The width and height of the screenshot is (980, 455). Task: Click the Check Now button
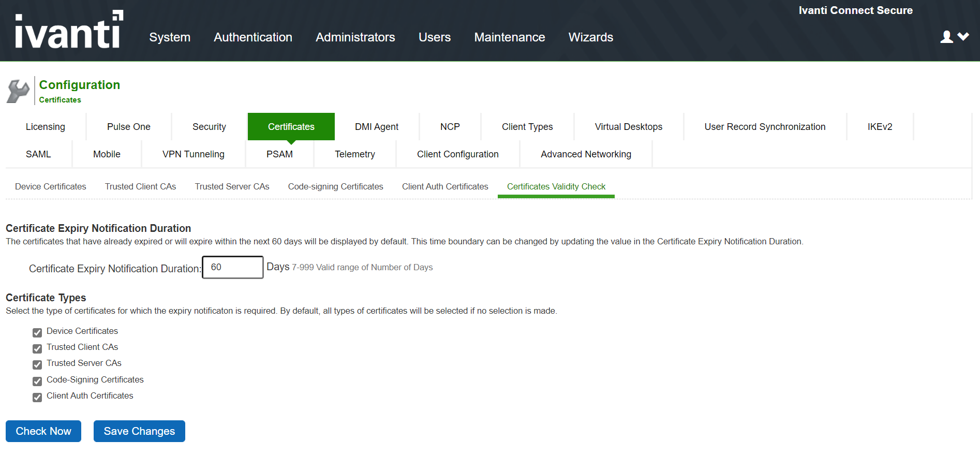click(x=43, y=431)
